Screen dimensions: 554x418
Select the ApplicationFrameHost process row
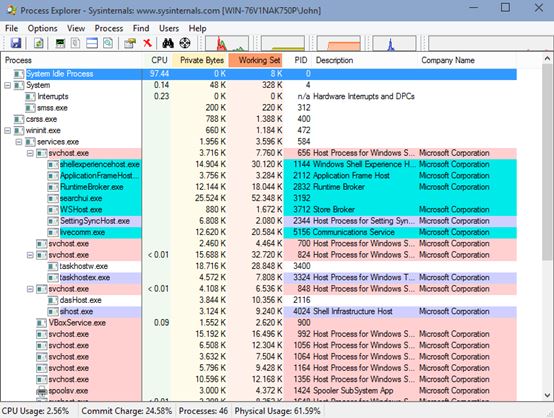tap(259, 176)
